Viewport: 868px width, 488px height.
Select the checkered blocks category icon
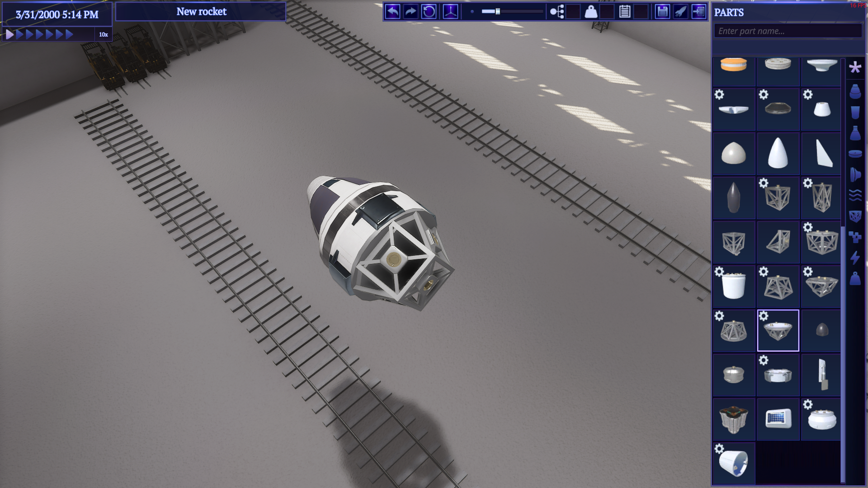pos(855,237)
